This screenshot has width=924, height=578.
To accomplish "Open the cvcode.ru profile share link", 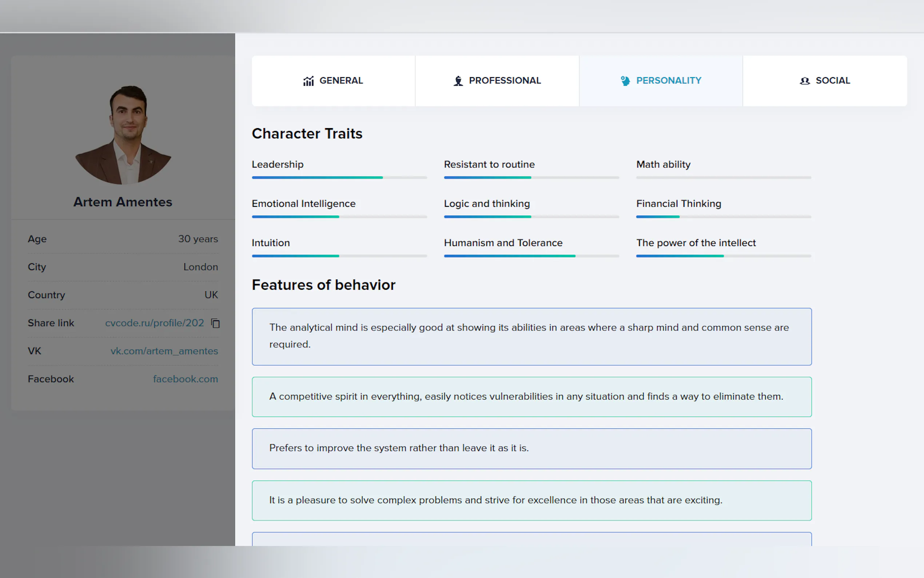I will coord(154,323).
